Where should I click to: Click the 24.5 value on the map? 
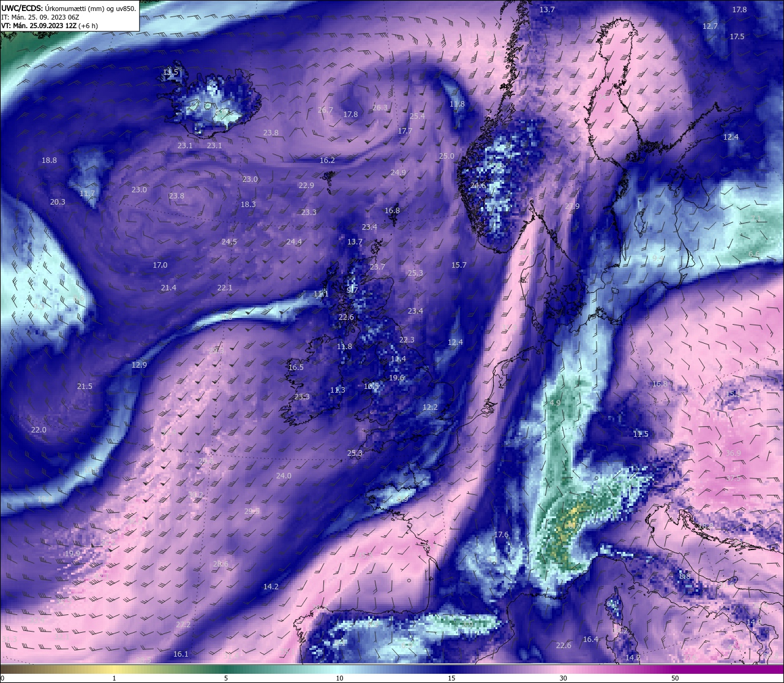229,242
